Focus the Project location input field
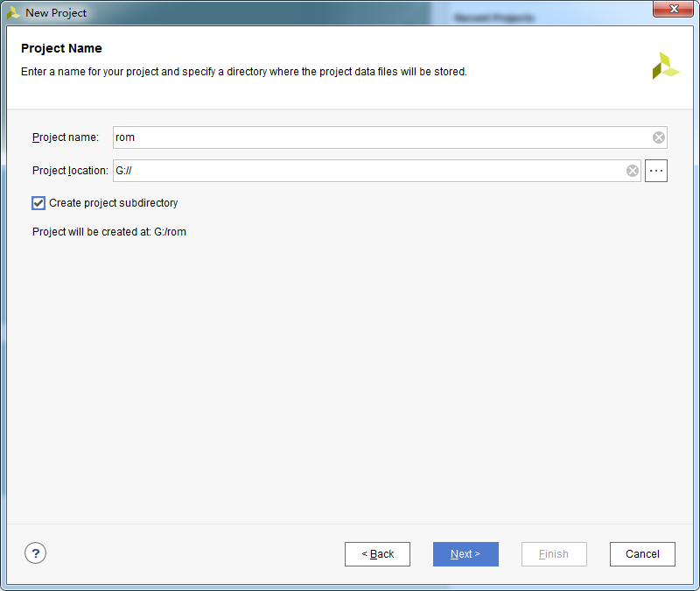Viewport: 700px width, 591px height. pos(367,171)
